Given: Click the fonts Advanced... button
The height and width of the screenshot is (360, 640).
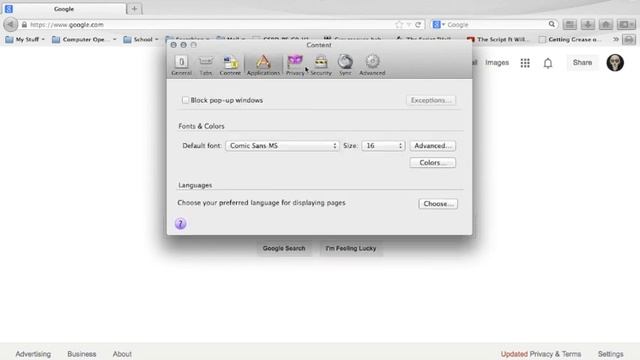Looking at the screenshot, I should click(x=433, y=146).
